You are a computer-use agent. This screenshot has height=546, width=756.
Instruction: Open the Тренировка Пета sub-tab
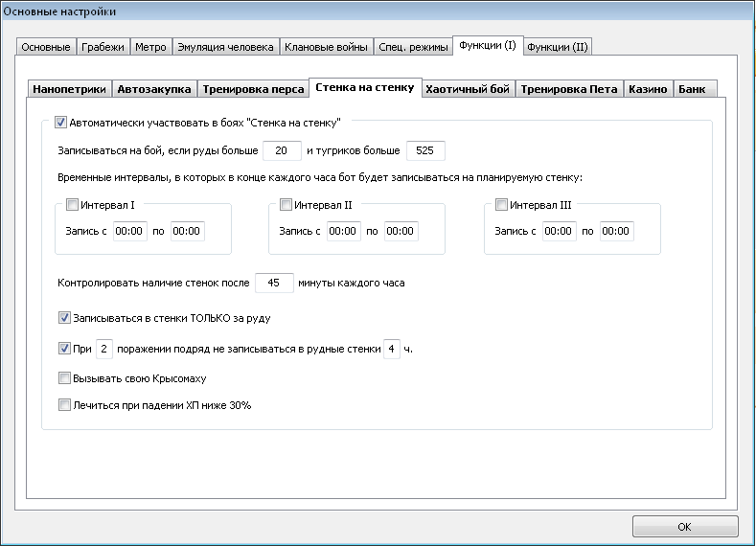(569, 89)
